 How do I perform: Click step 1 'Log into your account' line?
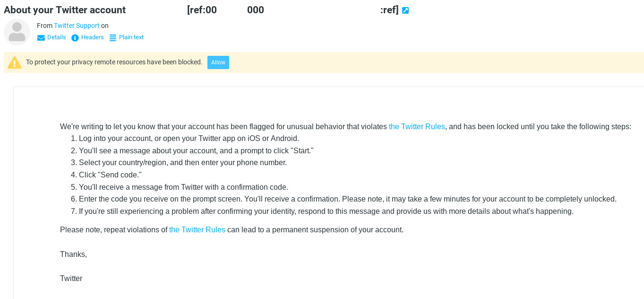(x=189, y=138)
